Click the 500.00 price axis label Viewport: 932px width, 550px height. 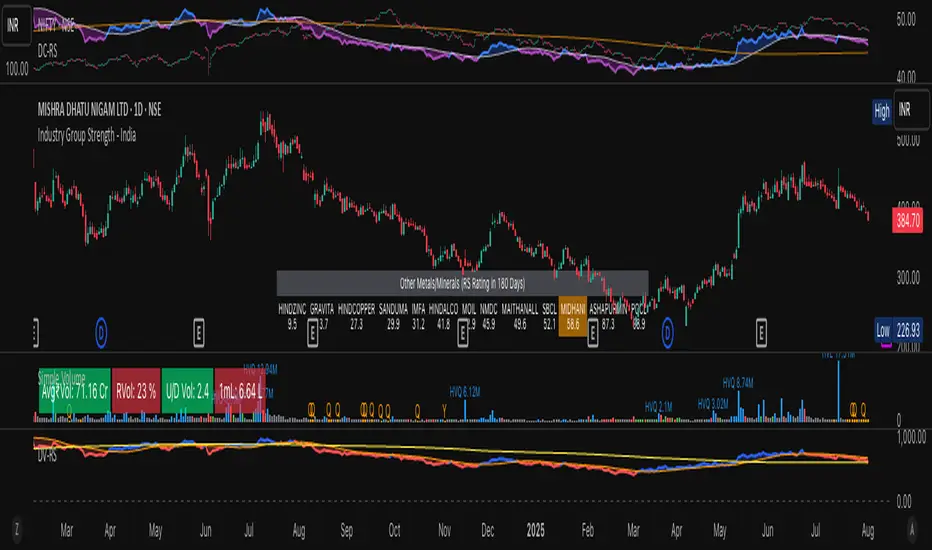click(908, 140)
